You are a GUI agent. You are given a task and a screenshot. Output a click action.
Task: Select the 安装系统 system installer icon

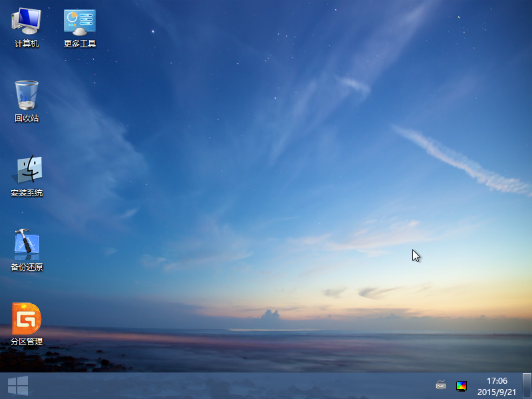[x=27, y=170]
